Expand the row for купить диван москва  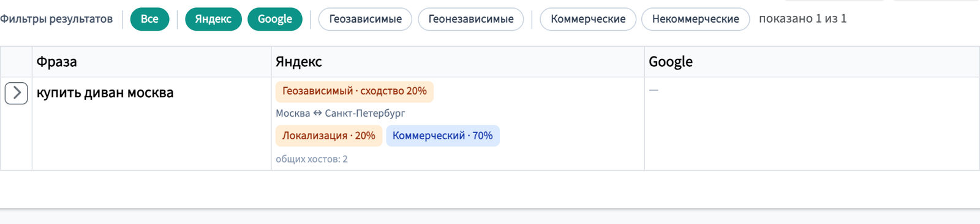tap(17, 93)
